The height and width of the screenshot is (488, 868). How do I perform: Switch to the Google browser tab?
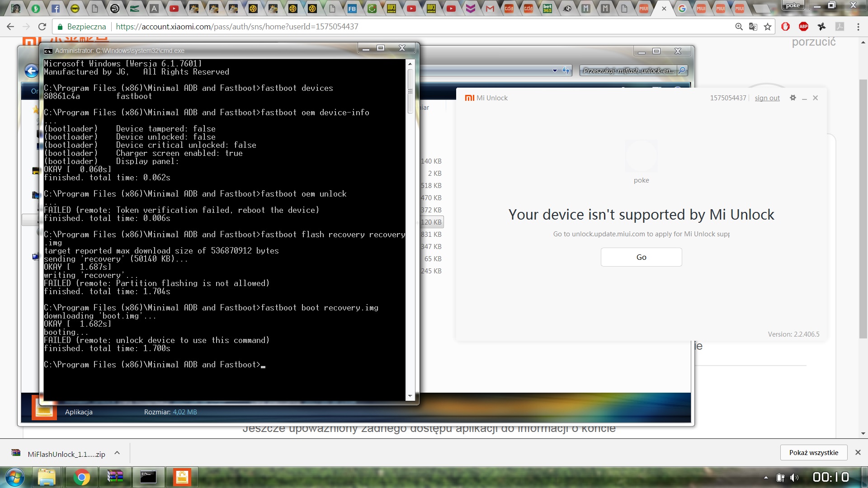tap(682, 8)
